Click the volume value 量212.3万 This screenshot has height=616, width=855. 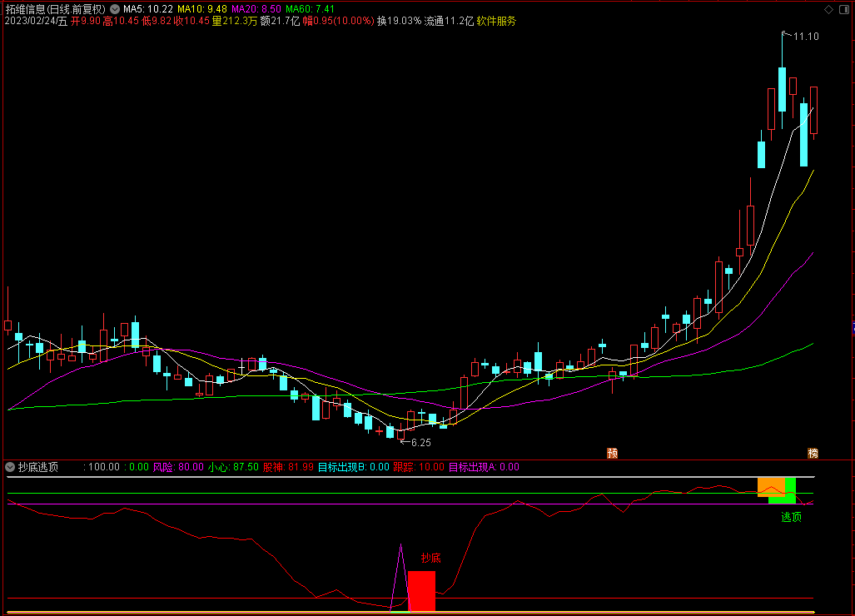[235, 22]
